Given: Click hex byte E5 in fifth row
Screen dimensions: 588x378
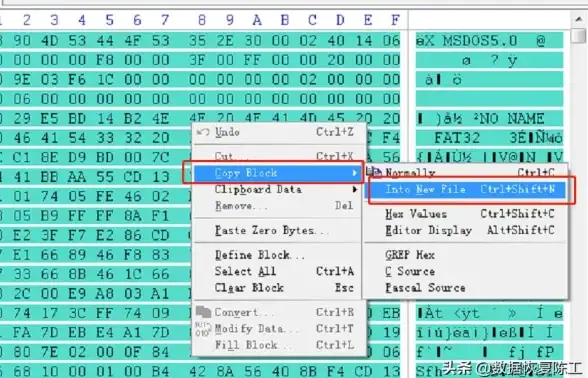Looking at the screenshot, I should point(50,118).
